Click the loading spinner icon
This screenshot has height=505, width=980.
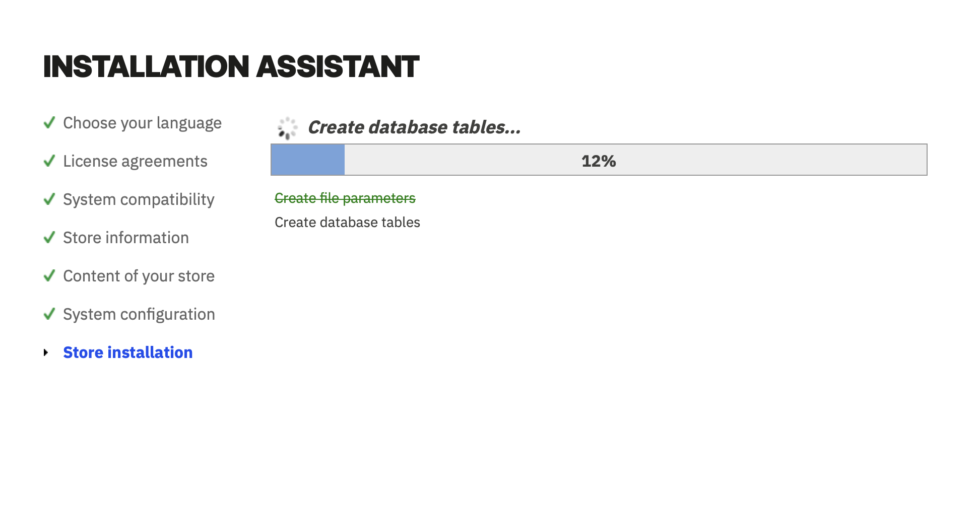[287, 128]
